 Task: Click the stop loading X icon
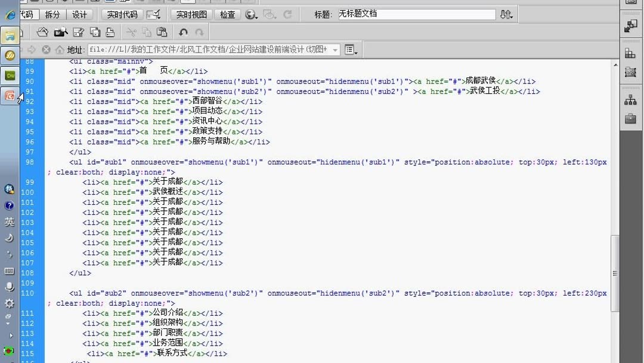tap(46, 50)
